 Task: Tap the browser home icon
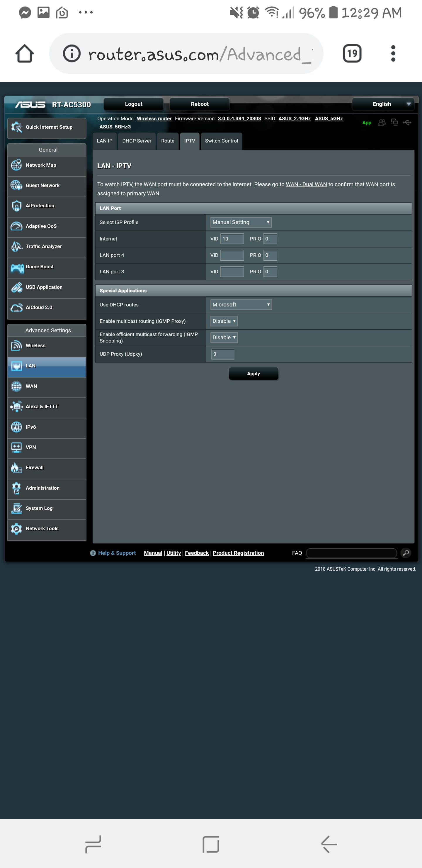pyautogui.click(x=25, y=53)
